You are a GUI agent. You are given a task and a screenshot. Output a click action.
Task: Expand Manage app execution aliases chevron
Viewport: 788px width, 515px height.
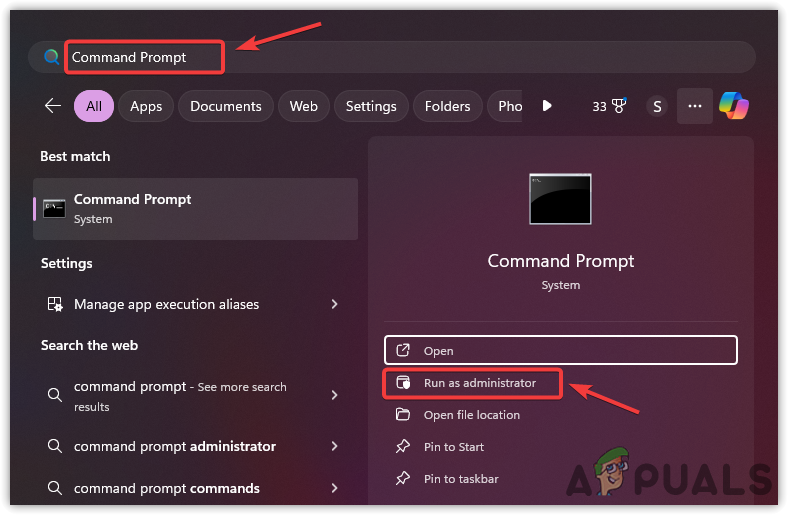(334, 304)
